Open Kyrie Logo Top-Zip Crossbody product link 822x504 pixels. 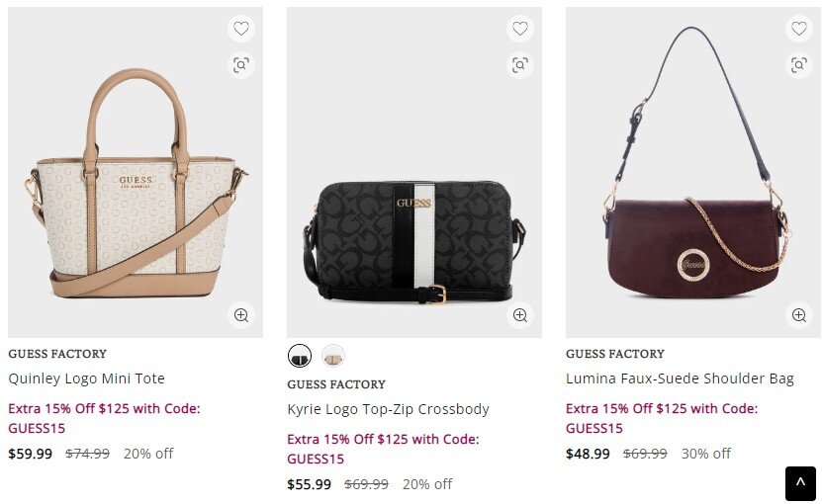(388, 409)
